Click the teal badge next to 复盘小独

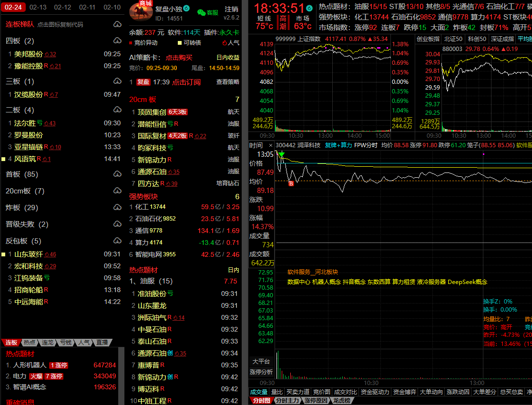pos(186,9)
